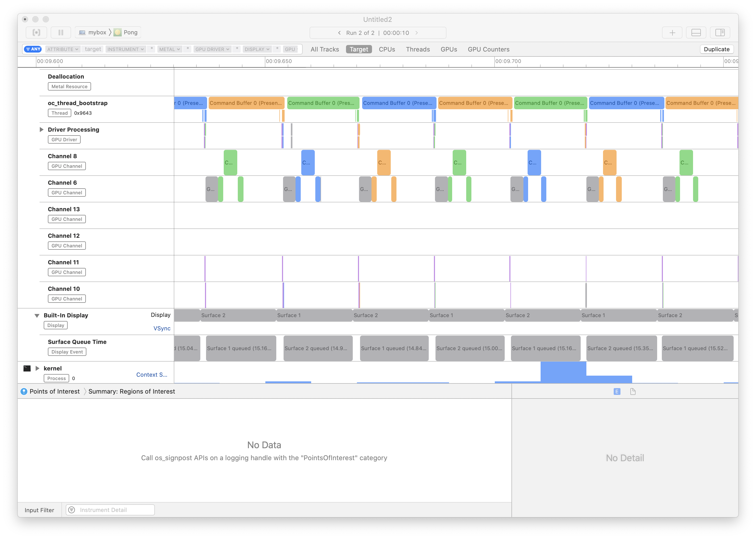
Task: Select the All Tracks tab
Action: pos(324,49)
